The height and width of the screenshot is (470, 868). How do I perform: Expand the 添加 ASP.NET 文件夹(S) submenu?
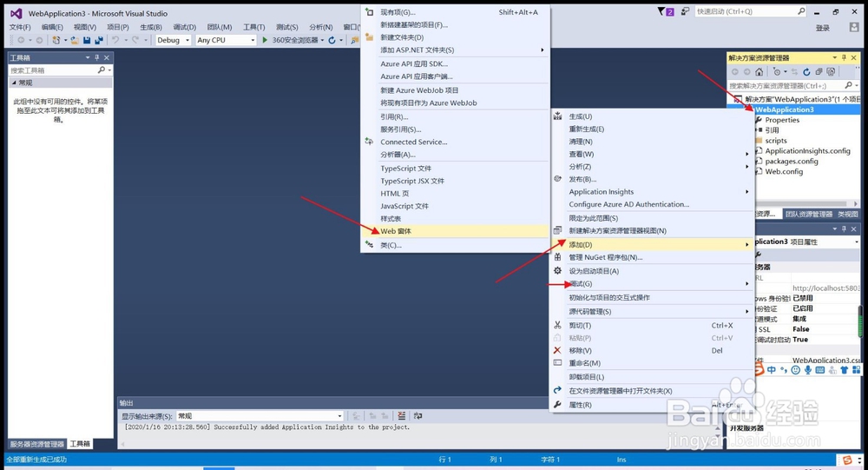click(455, 50)
